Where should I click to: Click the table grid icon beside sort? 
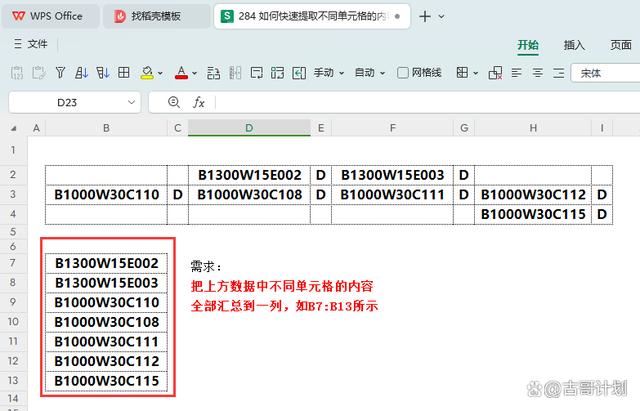[x=124, y=73]
